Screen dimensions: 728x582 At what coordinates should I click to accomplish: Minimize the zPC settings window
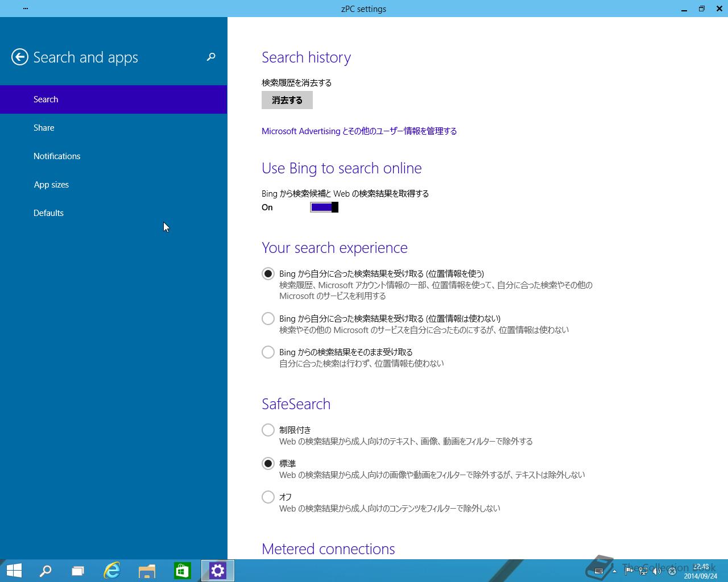click(684, 9)
